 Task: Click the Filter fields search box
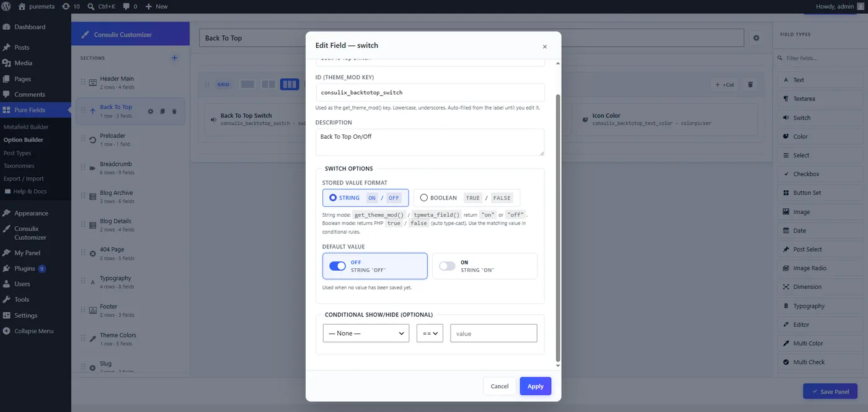click(820, 58)
